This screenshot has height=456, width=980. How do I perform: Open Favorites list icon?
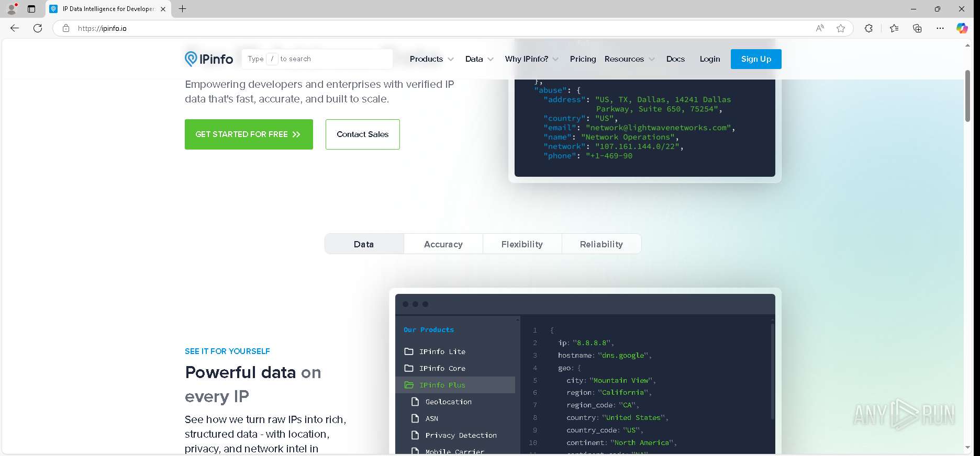[894, 28]
